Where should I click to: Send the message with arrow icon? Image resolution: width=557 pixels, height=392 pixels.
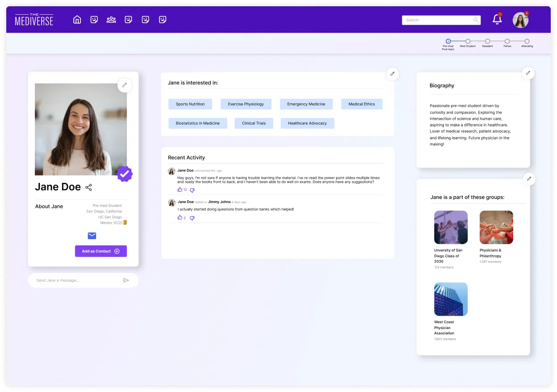tap(126, 280)
